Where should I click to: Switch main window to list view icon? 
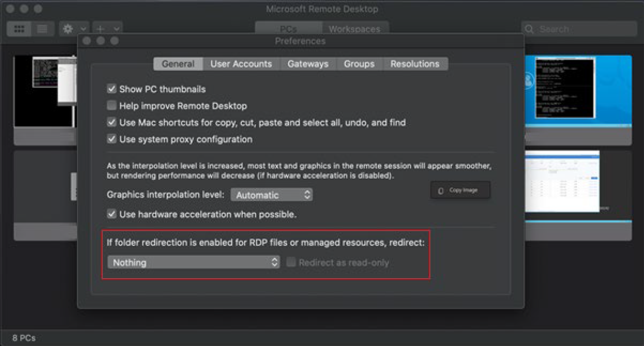pos(42,29)
